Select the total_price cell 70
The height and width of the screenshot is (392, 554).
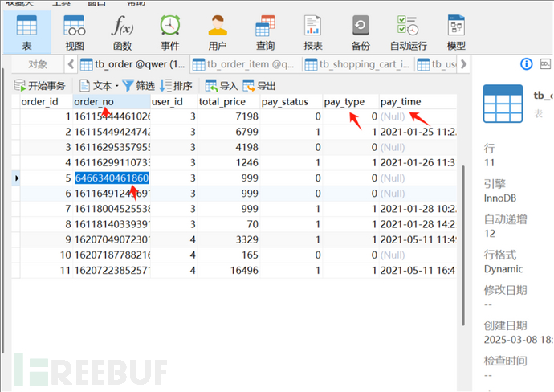click(x=229, y=224)
